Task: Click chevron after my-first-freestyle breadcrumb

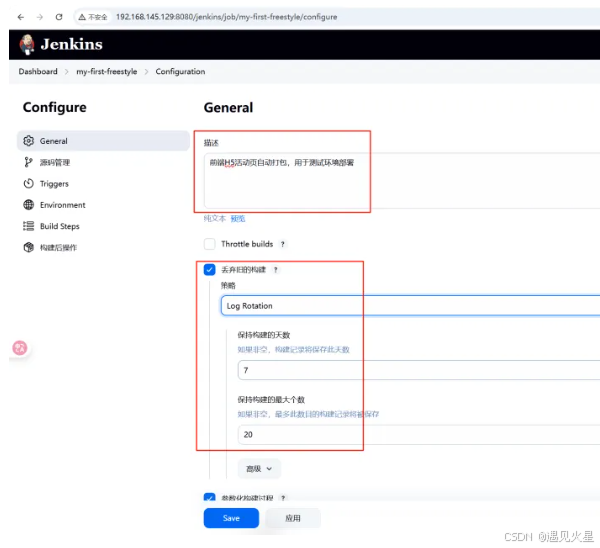Action: point(146,72)
